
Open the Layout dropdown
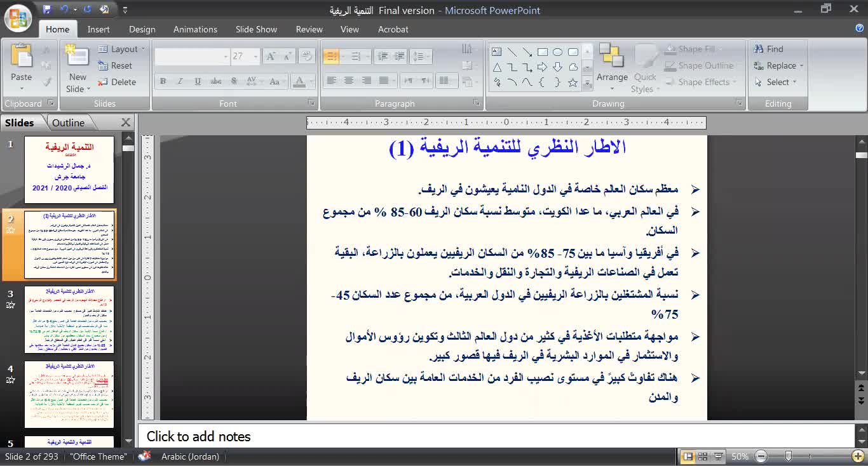pos(121,49)
